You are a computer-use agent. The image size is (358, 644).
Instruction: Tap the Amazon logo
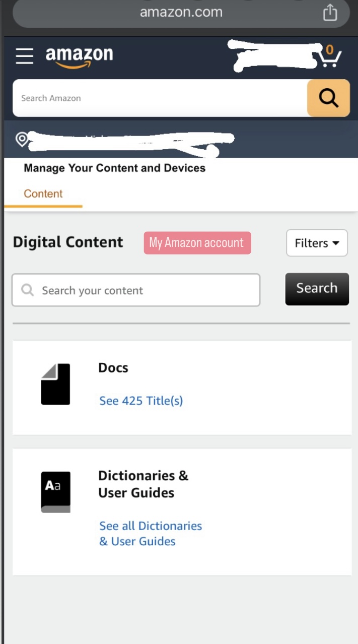[79, 56]
